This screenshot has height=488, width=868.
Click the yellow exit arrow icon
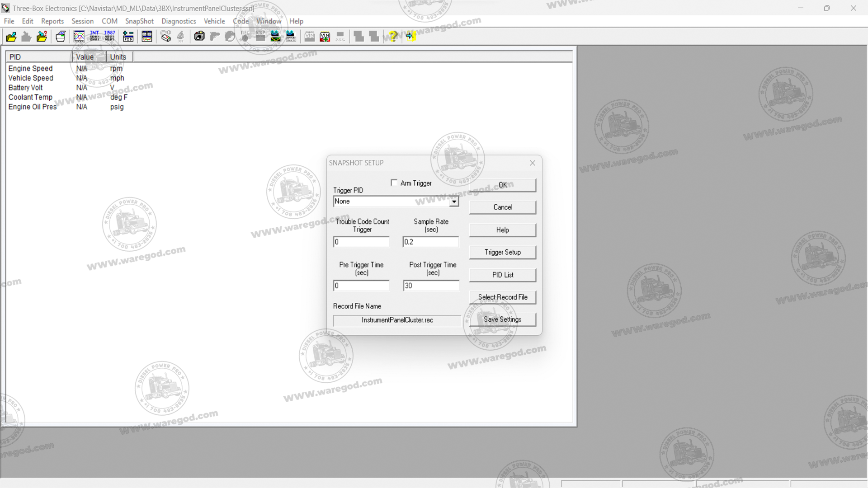[410, 37]
